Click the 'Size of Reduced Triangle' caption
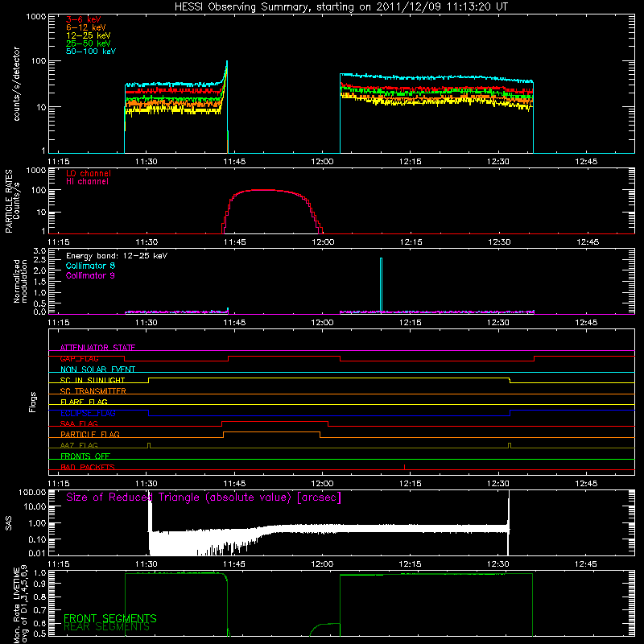 pyautogui.click(x=204, y=497)
